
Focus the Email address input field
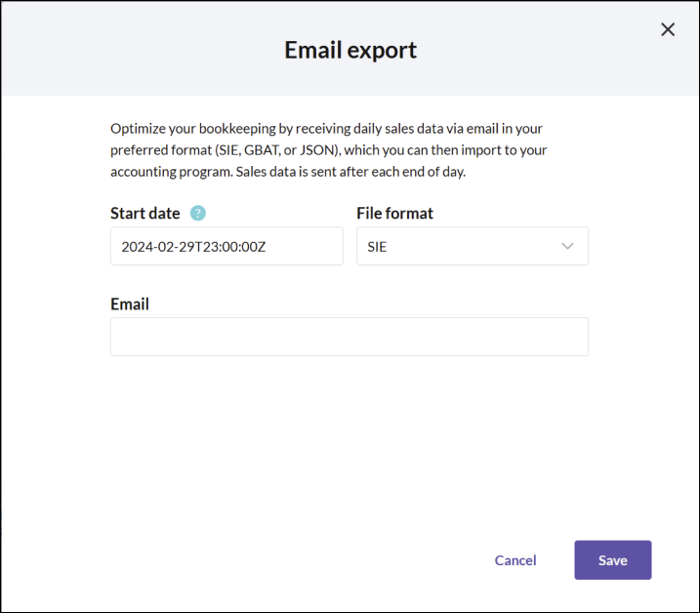[350, 337]
